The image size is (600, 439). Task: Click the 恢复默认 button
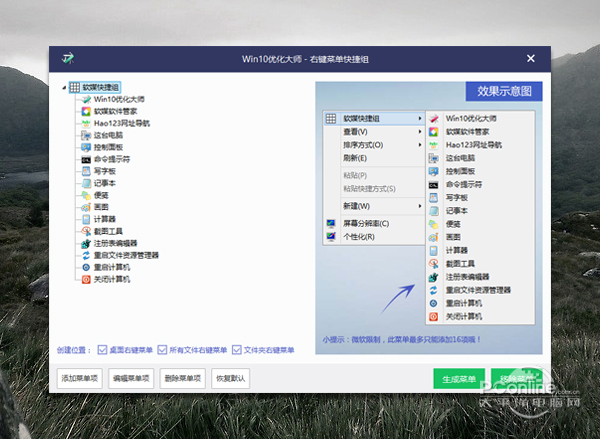coord(230,379)
